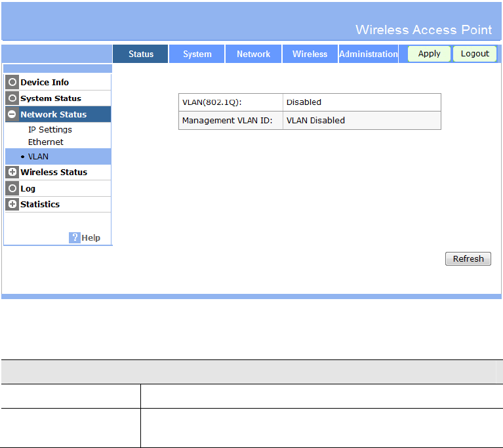Image resolution: width=503 pixels, height=448 pixels.
Task: Click the 'Disabled' value cell
Action: 362,102
